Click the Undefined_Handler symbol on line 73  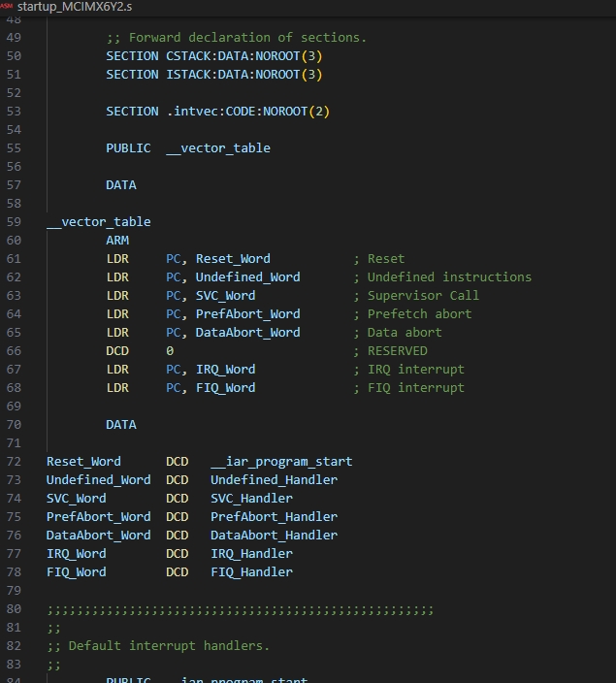coord(274,479)
